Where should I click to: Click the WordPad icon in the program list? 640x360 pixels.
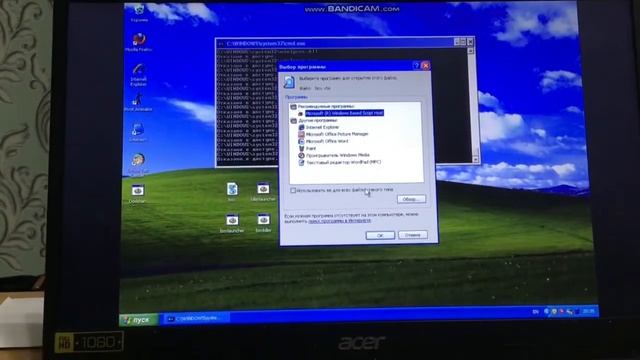point(301,162)
